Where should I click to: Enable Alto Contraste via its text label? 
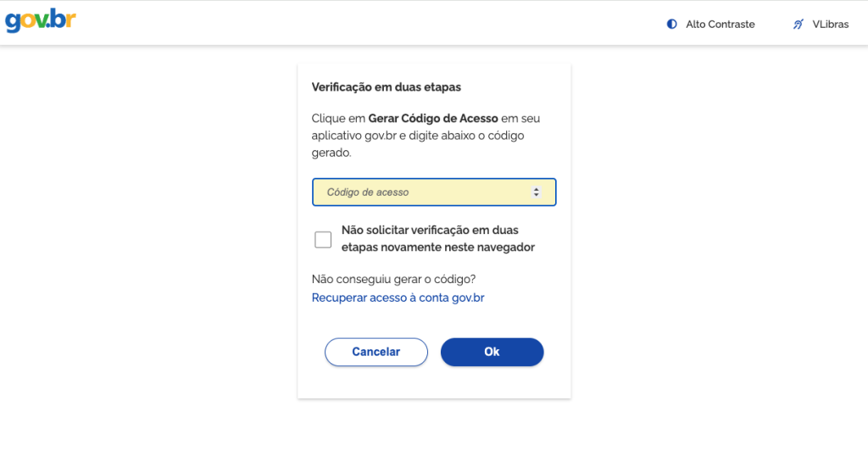pos(720,25)
